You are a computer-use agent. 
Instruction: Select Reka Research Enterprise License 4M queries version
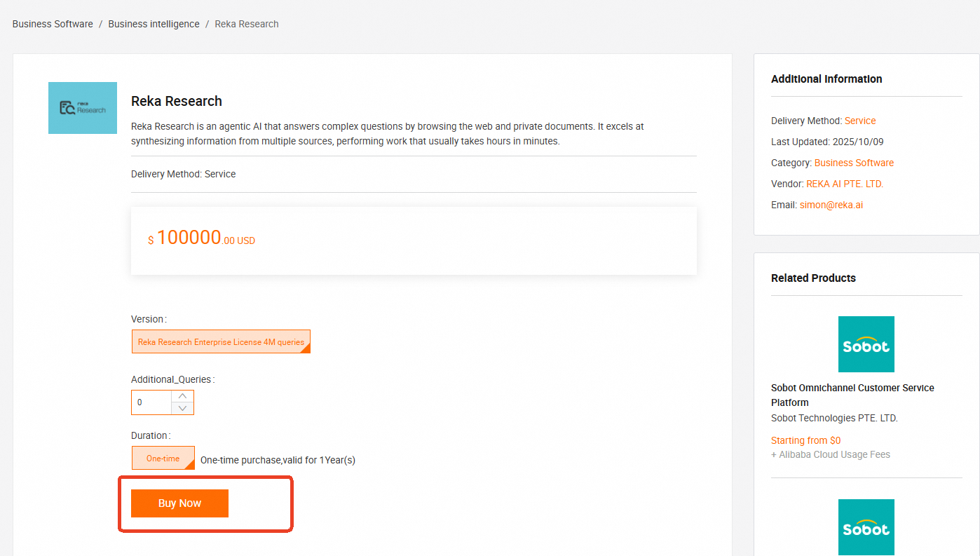click(x=221, y=342)
